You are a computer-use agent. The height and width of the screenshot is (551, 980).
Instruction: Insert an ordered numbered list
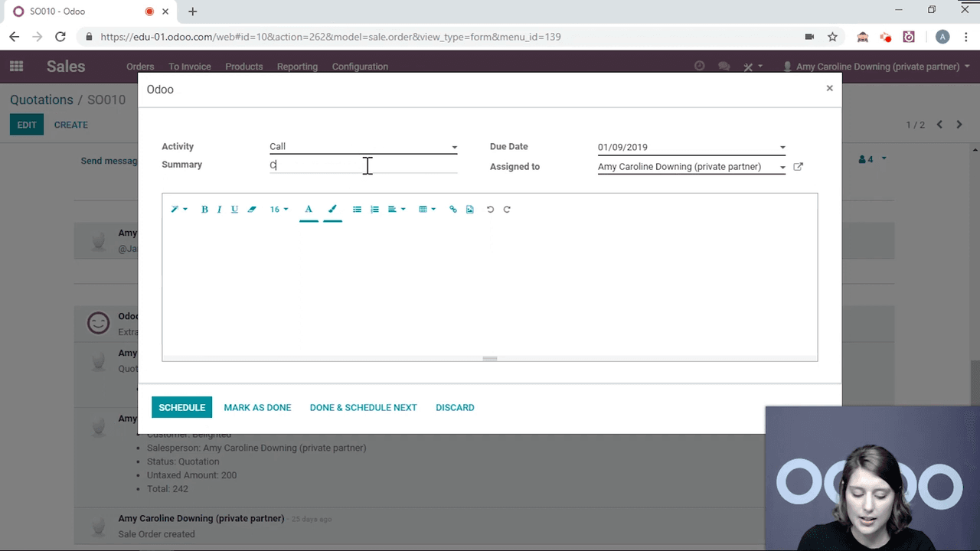click(x=374, y=210)
